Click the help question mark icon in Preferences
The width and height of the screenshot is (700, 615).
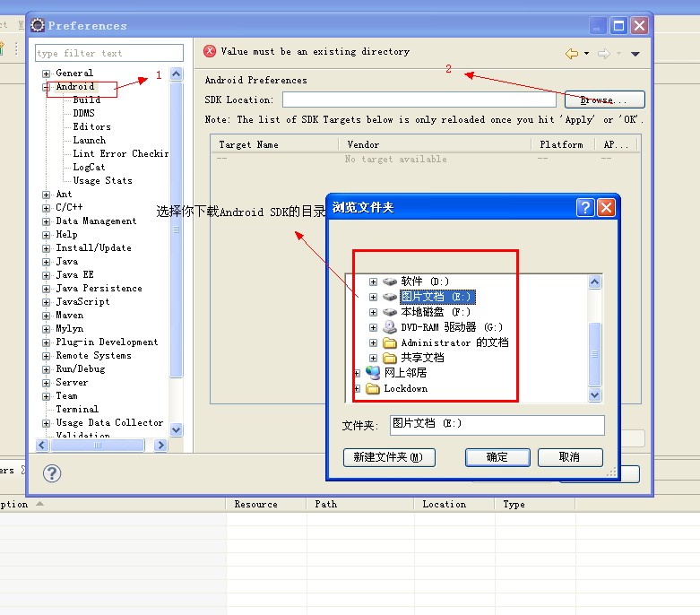(x=52, y=473)
